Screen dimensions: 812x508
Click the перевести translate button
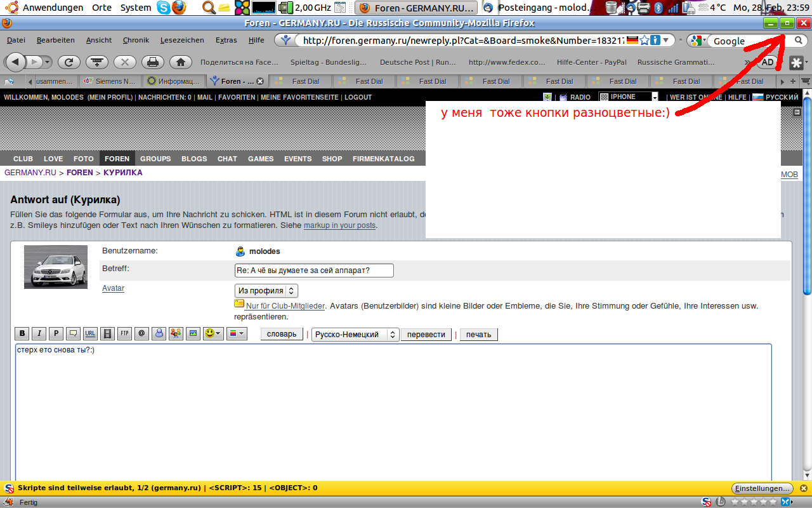(x=426, y=335)
